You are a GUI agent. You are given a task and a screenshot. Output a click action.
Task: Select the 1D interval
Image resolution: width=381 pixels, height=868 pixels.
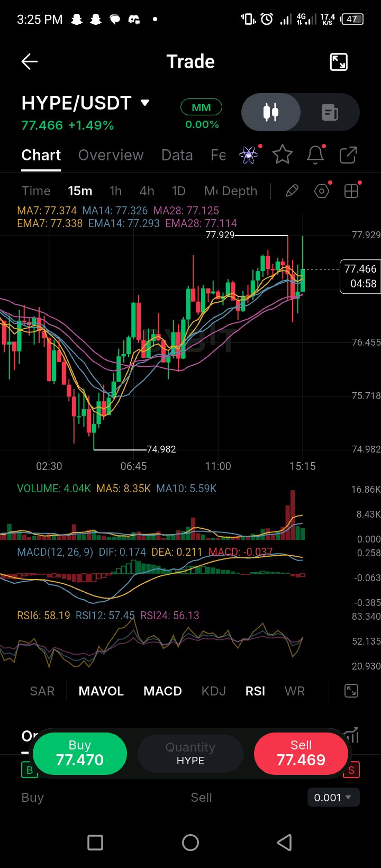tap(179, 191)
